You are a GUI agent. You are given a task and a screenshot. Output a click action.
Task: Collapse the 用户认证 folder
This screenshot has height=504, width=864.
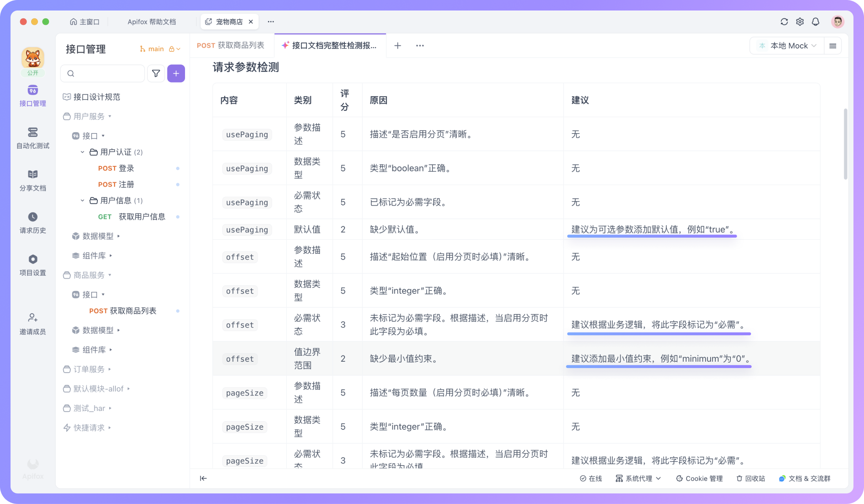(x=83, y=152)
